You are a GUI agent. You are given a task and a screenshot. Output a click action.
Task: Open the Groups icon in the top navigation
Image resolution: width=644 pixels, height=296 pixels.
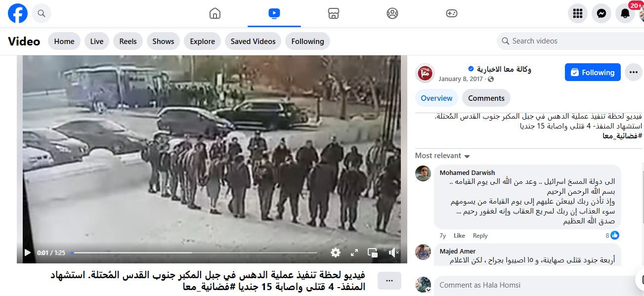(392, 13)
